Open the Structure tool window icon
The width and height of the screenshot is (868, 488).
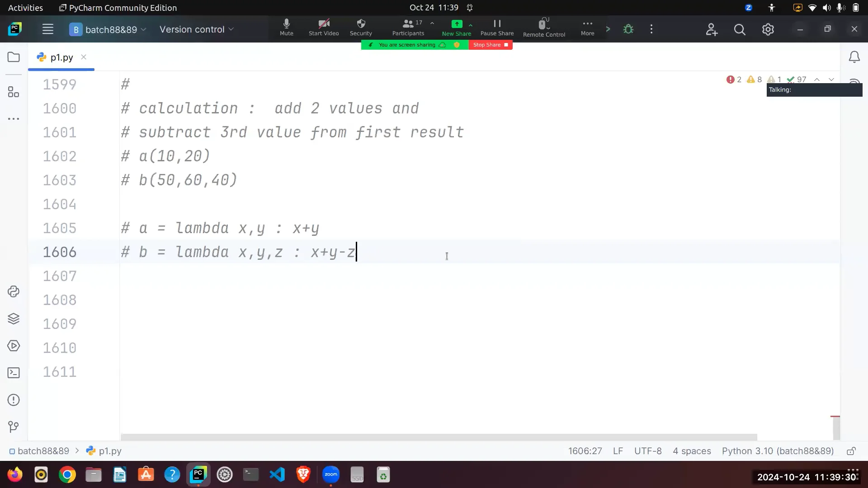point(14,92)
